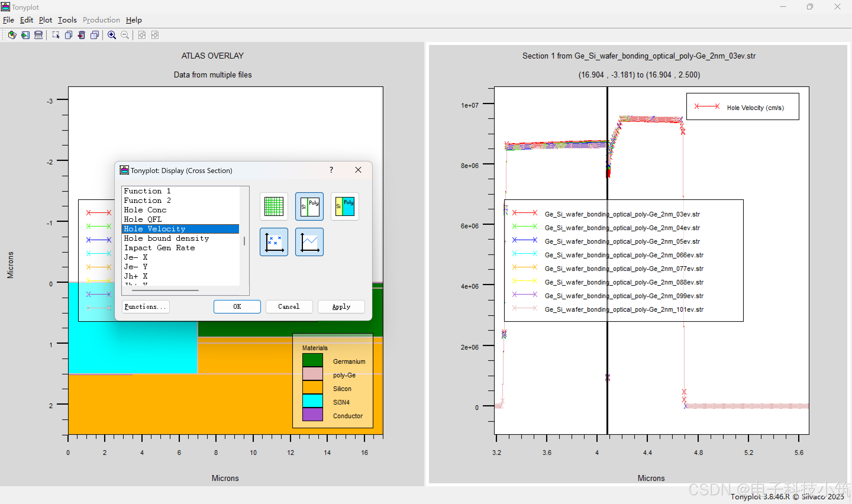Image resolution: width=852 pixels, height=504 pixels.
Task: Click the overlay plots toolbar icon
Action: 95,35
